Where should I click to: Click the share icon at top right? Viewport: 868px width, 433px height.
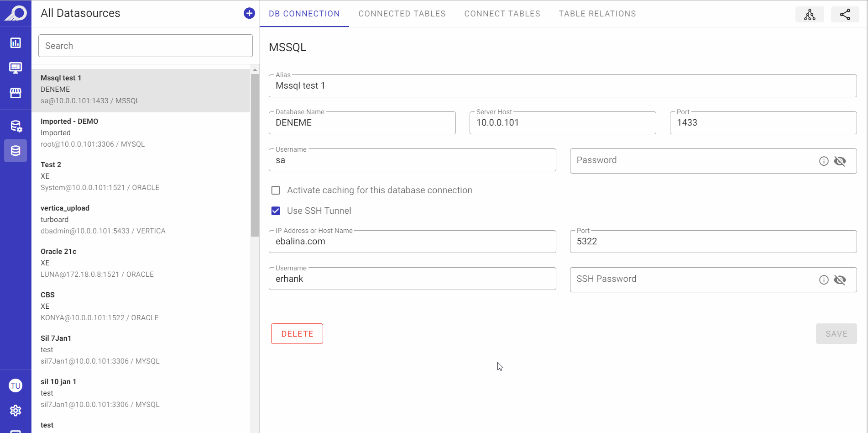click(845, 14)
